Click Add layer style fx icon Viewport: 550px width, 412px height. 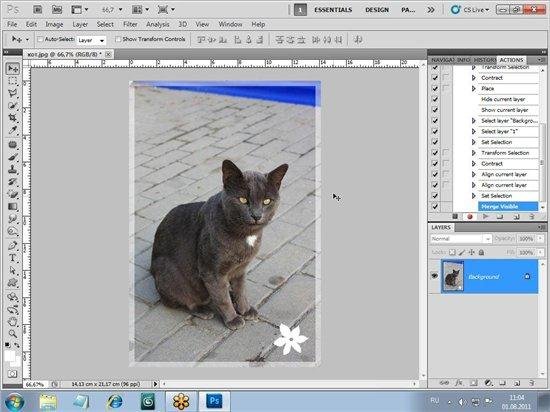point(458,383)
